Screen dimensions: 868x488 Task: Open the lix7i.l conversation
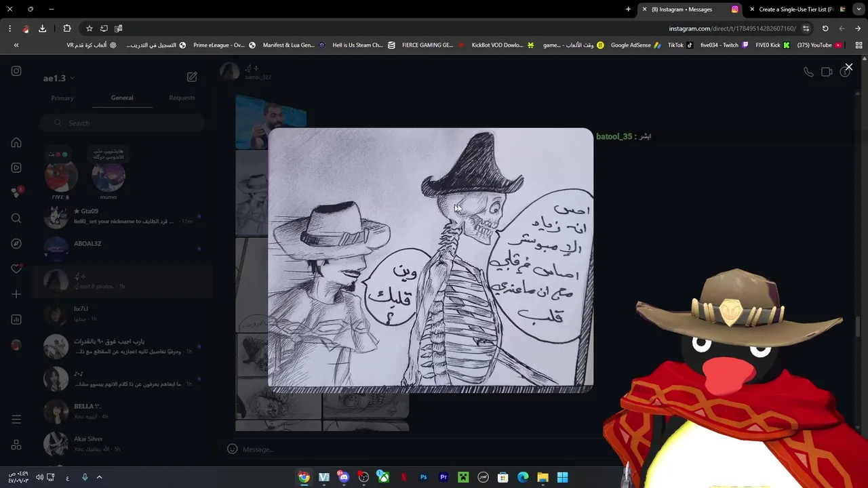(122, 314)
